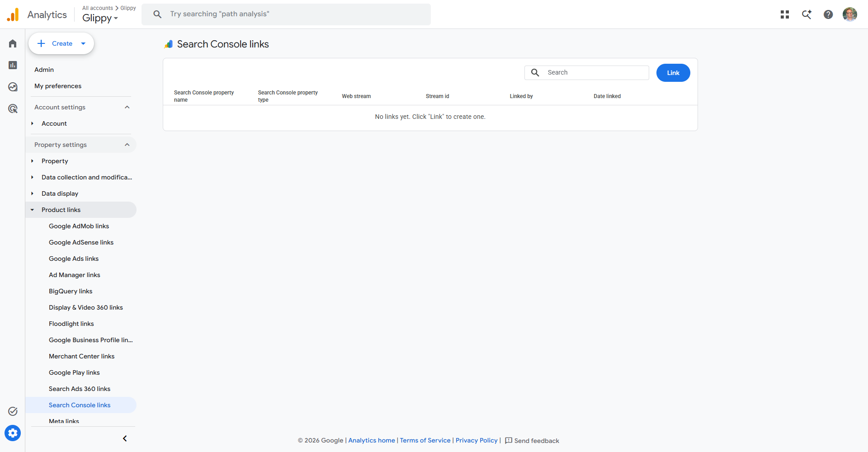
Task: Click the Admin gear icon
Action: pos(13,433)
